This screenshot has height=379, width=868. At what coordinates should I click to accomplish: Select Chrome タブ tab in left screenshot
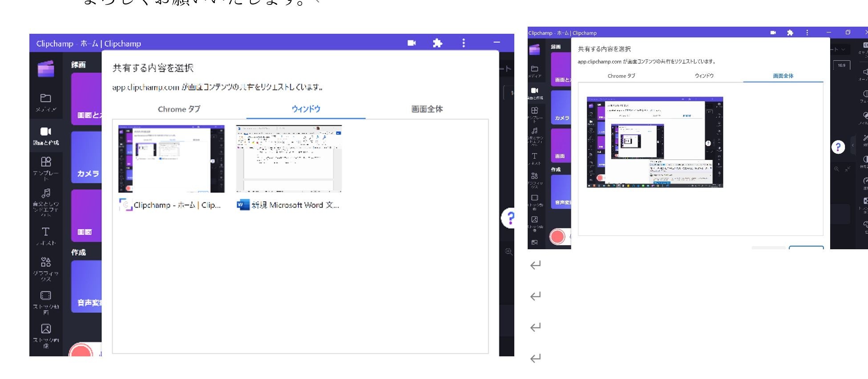point(179,109)
